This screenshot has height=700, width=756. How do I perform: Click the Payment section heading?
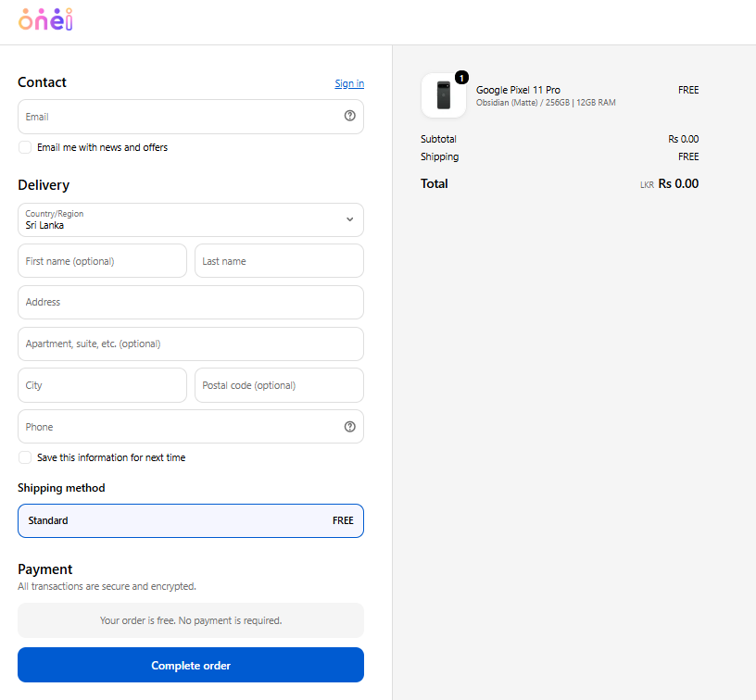point(44,569)
